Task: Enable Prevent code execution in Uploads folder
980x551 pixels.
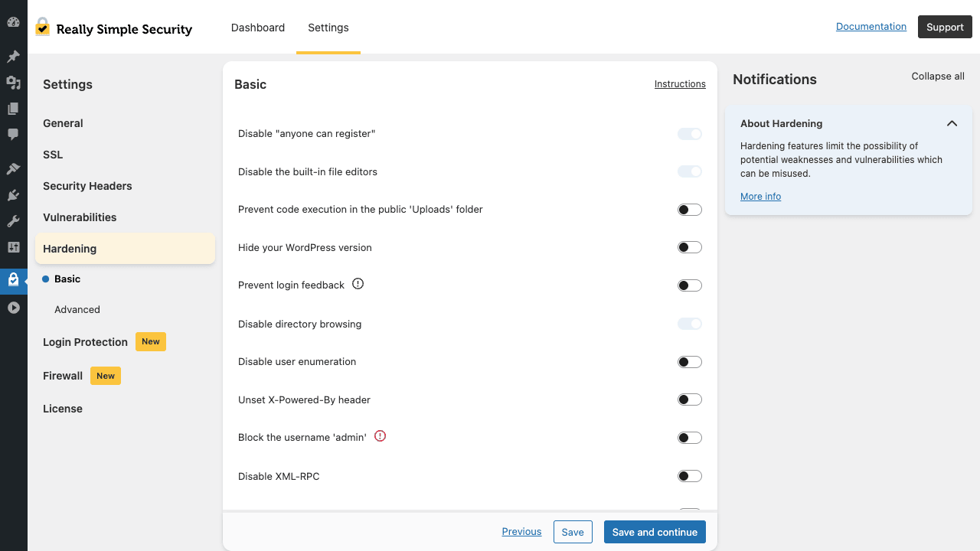Action: (x=690, y=210)
